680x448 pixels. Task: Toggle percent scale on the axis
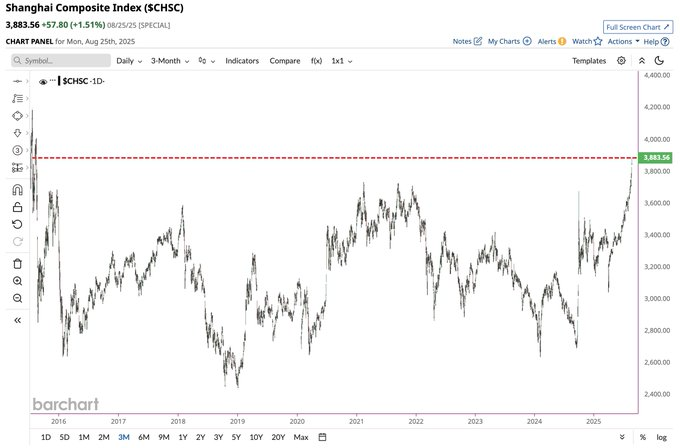(643, 437)
